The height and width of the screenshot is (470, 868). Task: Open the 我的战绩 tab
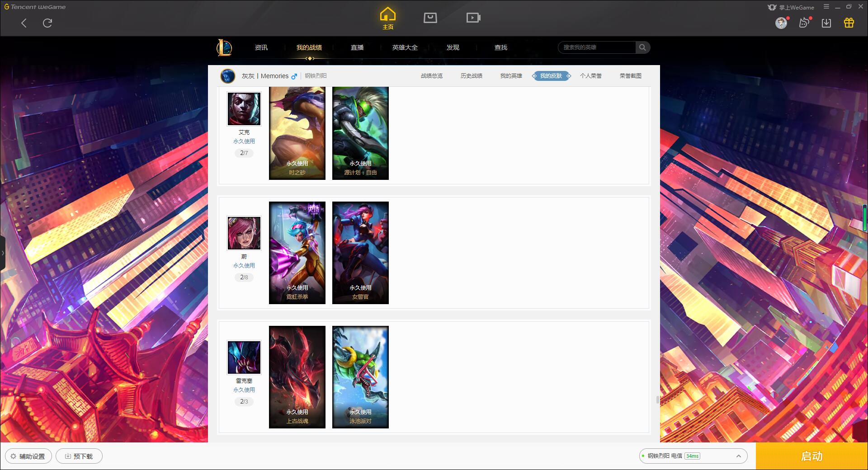pyautogui.click(x=309, y=47)
